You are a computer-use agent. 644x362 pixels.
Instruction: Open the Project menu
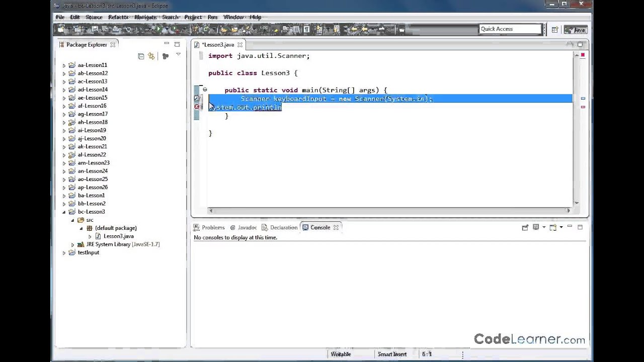coord(193,17)
